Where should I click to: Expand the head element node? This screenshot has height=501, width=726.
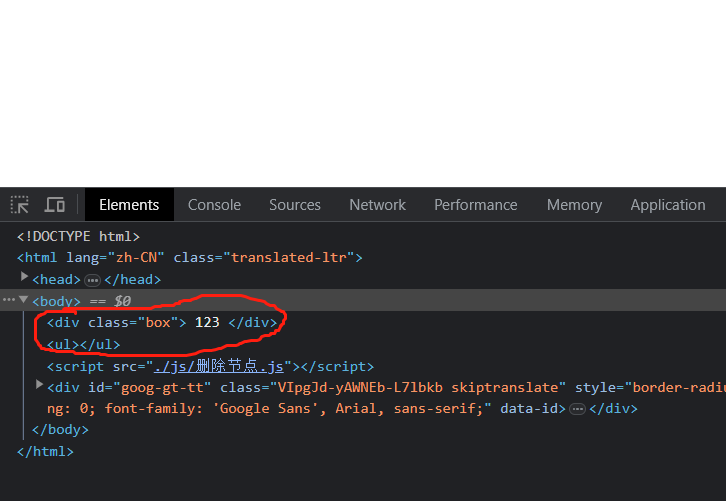click(24, 277)
